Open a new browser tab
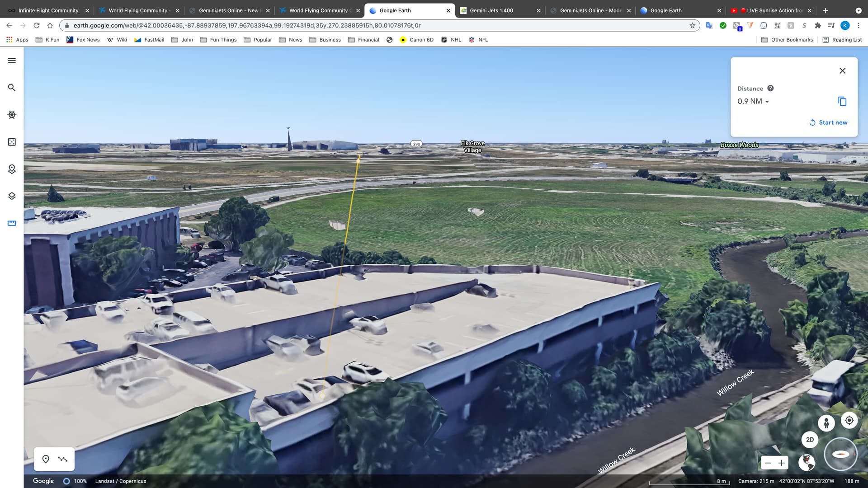868x488 pixels. pos(826,10)
